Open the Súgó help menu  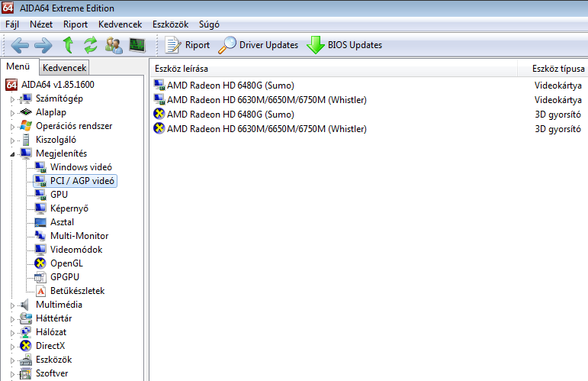point(209,24)
